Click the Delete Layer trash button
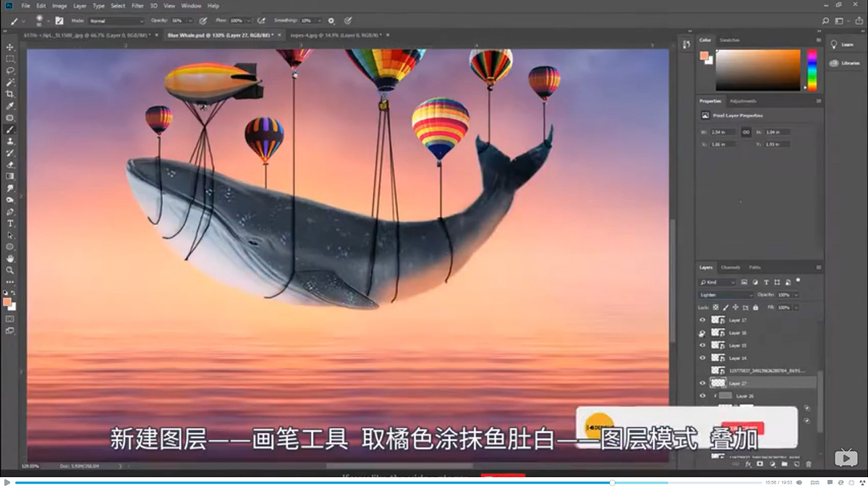The height and width of the screenshot is (488, 868). (x=808, y=464)
